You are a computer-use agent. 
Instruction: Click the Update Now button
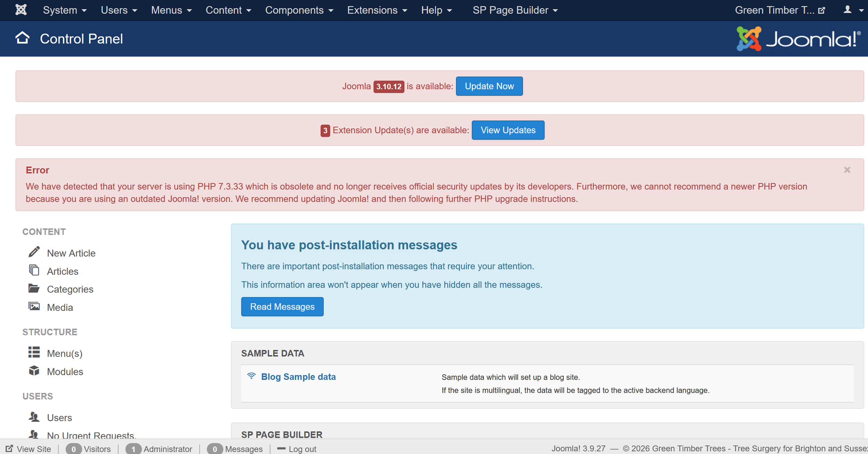(x=489, y=86)
